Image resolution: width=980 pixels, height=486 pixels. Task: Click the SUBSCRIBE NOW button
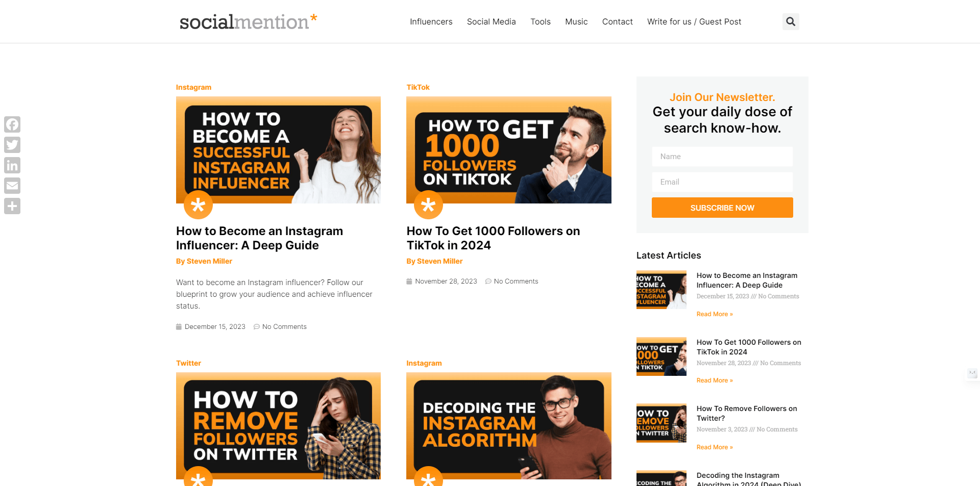[x=722, y=208]
